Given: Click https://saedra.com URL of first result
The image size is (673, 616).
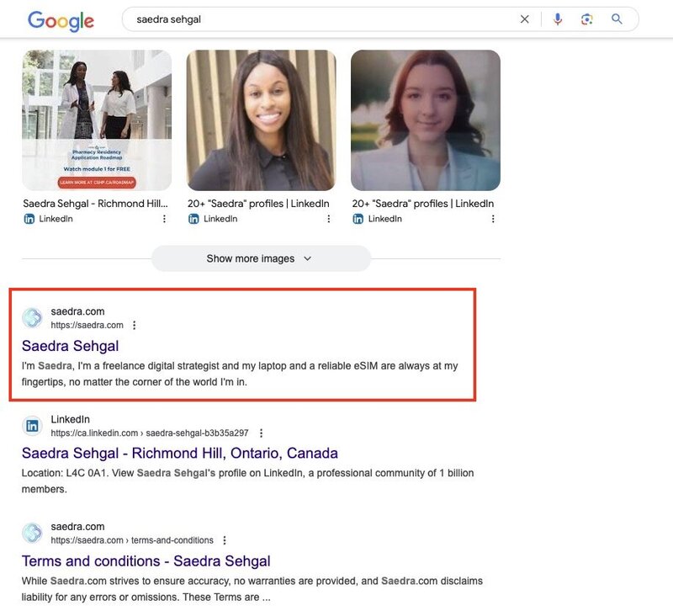Looking at the screenshot, I should pyautogui.click(x=87, y=325).
